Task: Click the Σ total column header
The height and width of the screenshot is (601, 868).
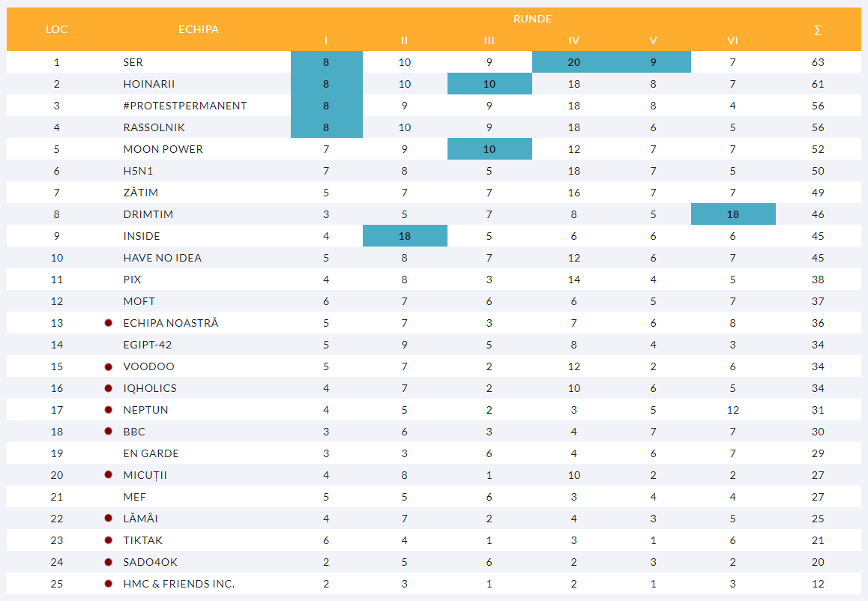Action: point(818,30)
